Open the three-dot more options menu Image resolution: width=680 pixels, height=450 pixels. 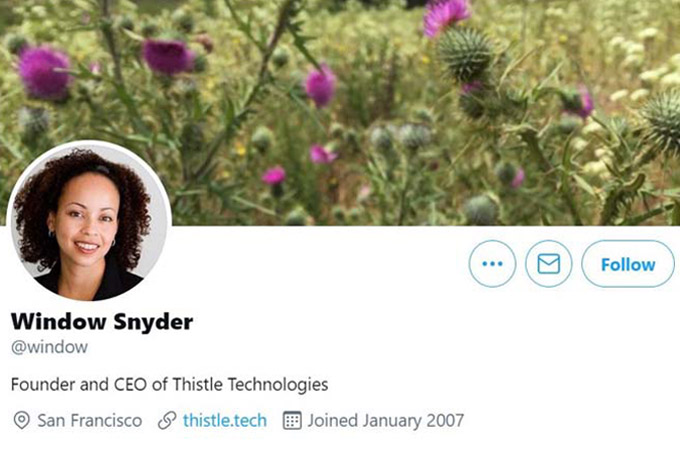pyautogui.click(x=492, y=264)
